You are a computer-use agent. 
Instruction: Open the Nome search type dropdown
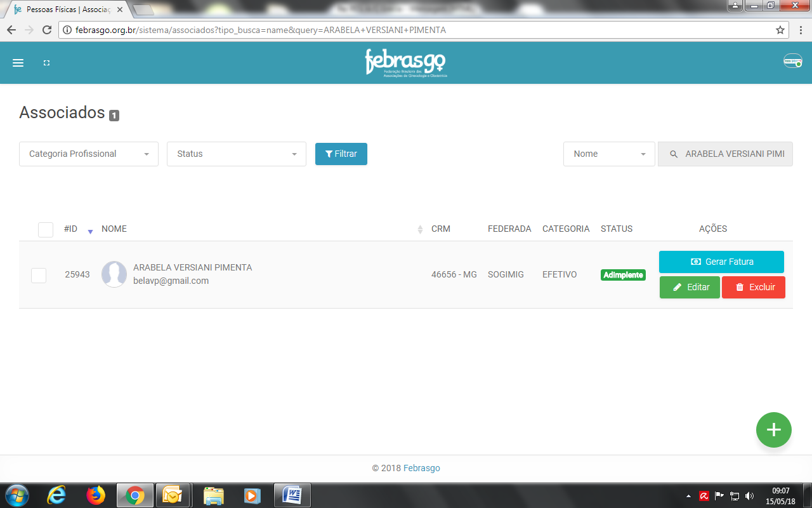[x=608, y=154]
